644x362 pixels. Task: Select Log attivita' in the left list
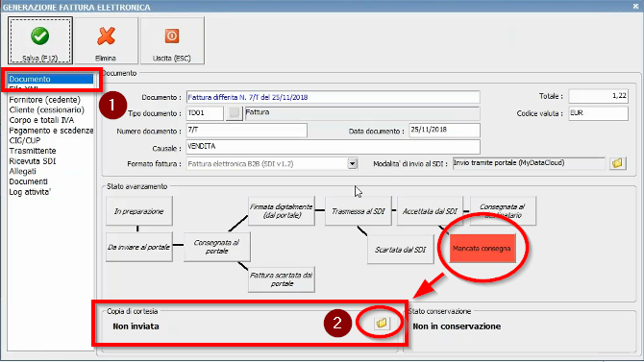click(x=30, y=192)
